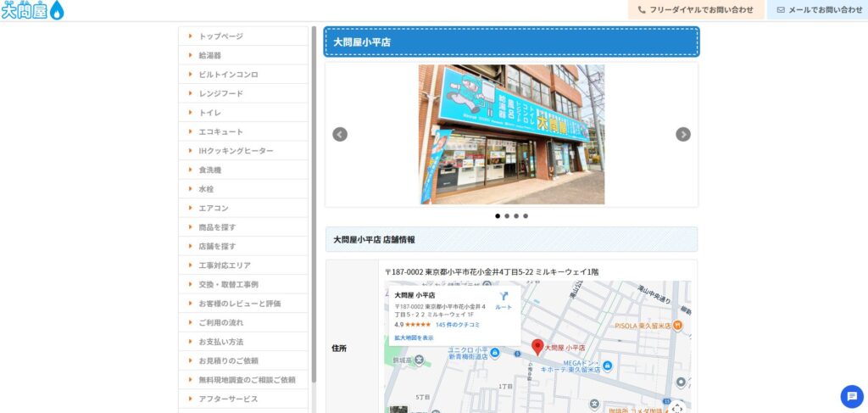Open トップページ from the sidebar menu
Screen dimensions: 868x413
coord(220,36)
